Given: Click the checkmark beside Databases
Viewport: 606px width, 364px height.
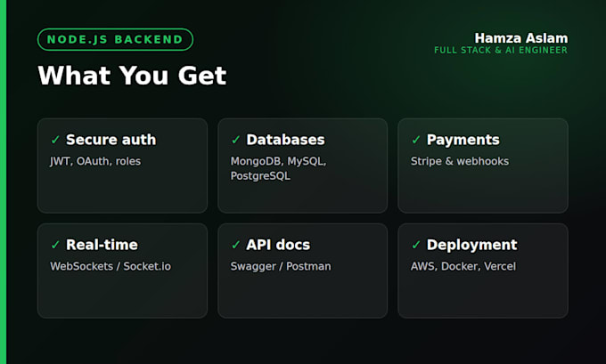Looking at the screenshot, I should [x=236, y=140].
